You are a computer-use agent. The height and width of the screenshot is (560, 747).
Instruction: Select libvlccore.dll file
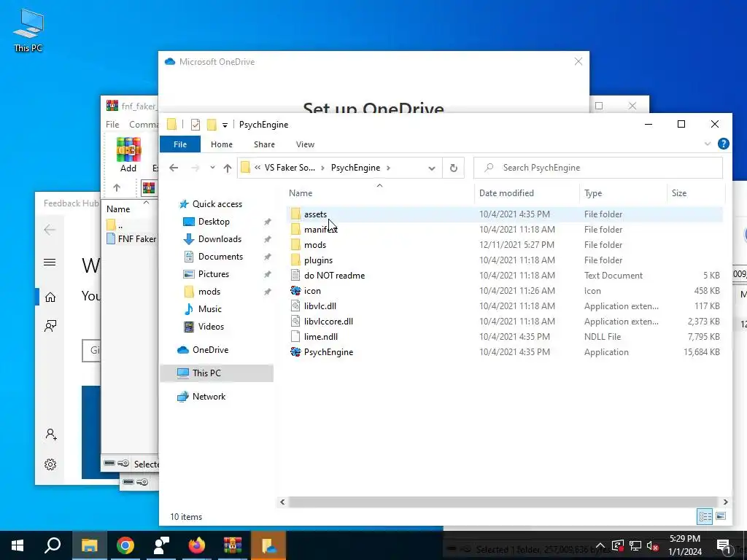coord(328,321)
